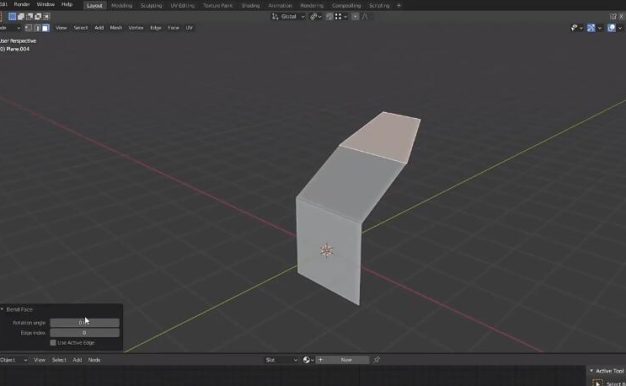Viewport: 626px width, 386px height.
Task: Open the transform pivot point dropdown
Action: pos(316,16)
